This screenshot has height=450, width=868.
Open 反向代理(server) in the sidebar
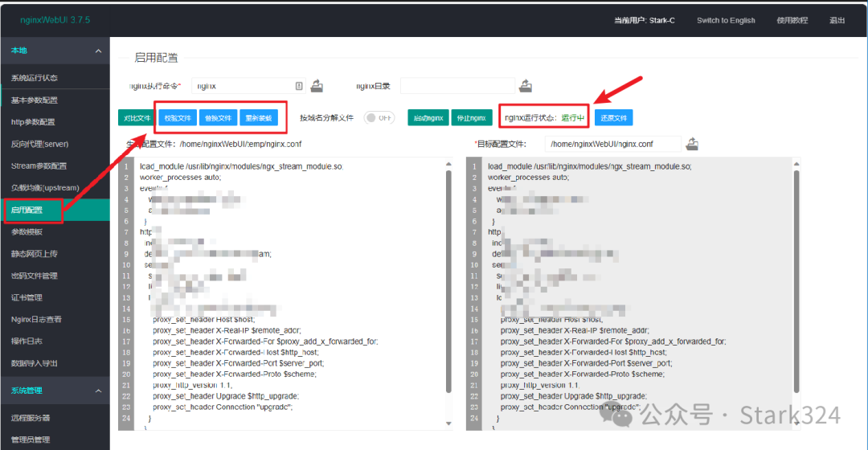[x=40, y=144]
